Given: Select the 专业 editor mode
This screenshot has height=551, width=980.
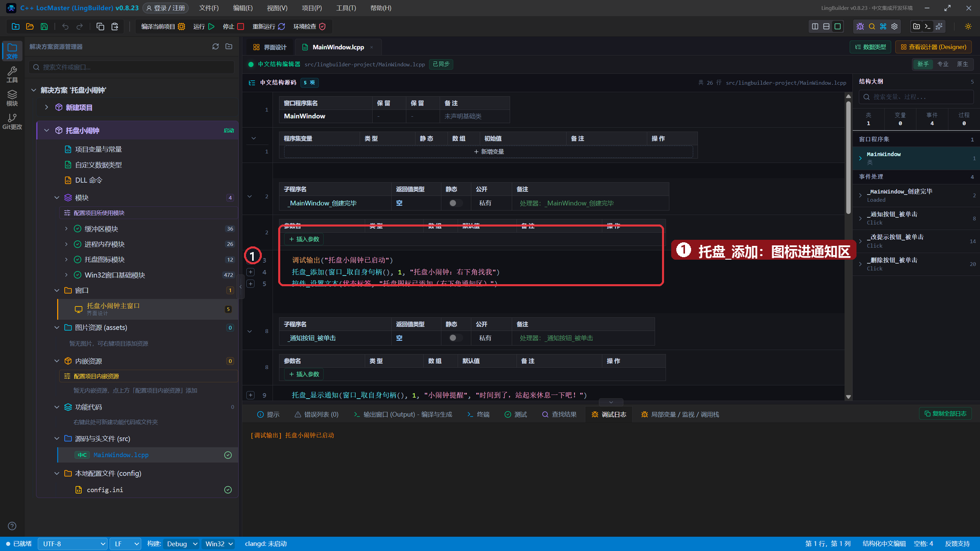Looking at the screenshot, I should pyautogui.click(x=943, y=64).
